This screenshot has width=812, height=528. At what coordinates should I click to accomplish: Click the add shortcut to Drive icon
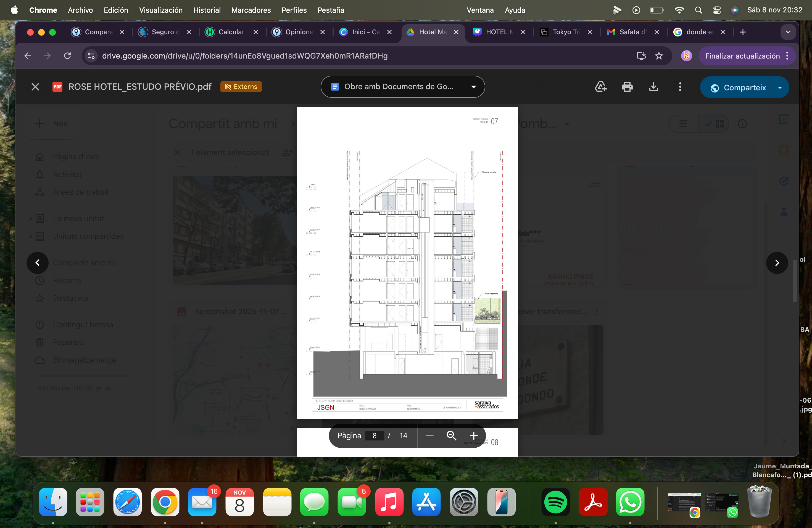[x=600, y=87]
